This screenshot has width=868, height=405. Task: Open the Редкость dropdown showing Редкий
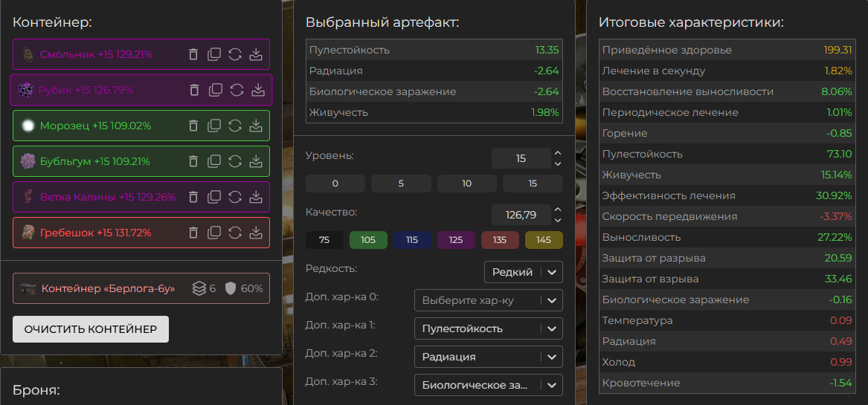523,272
